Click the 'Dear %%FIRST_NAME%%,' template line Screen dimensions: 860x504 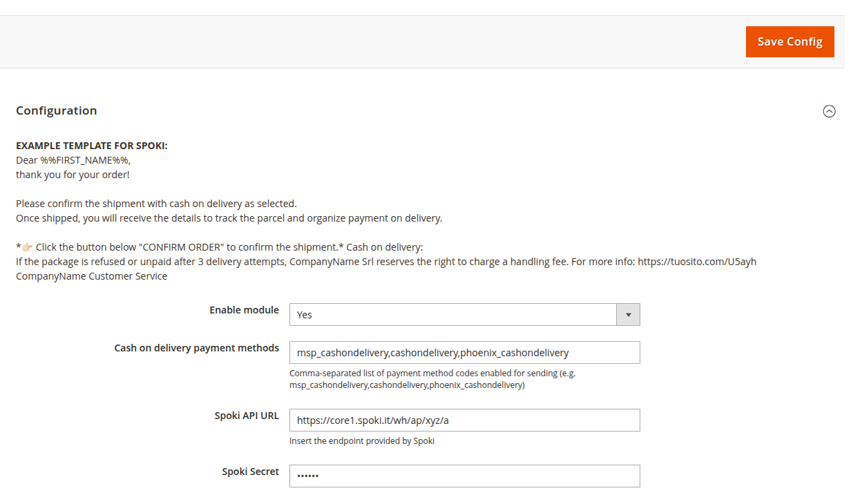pos(73,160)
